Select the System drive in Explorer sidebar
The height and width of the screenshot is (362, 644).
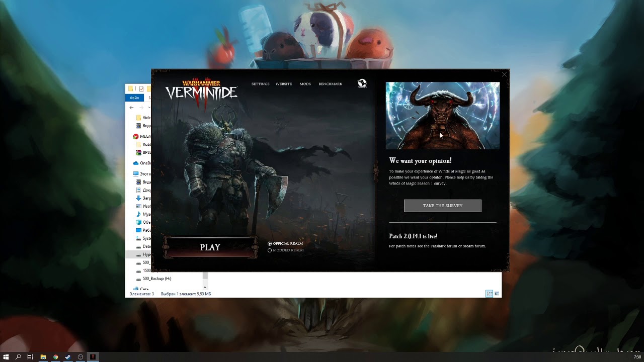[143, 238]
